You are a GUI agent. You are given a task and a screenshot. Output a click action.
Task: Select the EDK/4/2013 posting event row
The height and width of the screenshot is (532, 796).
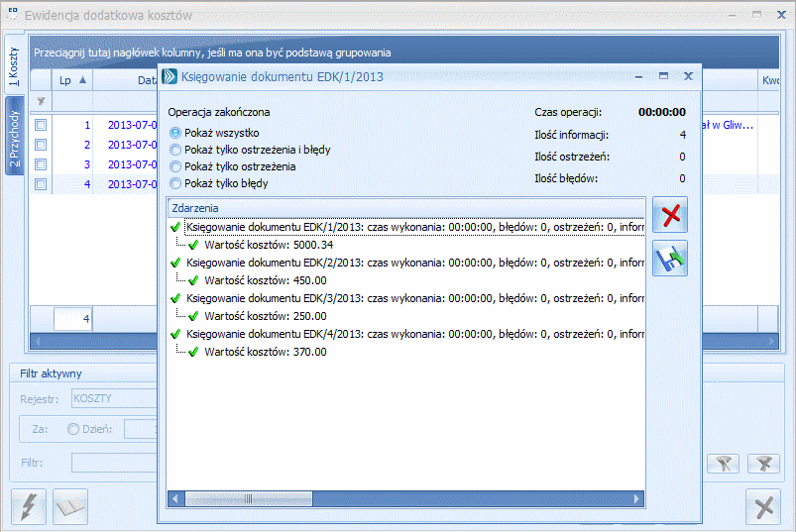(414, 334)
